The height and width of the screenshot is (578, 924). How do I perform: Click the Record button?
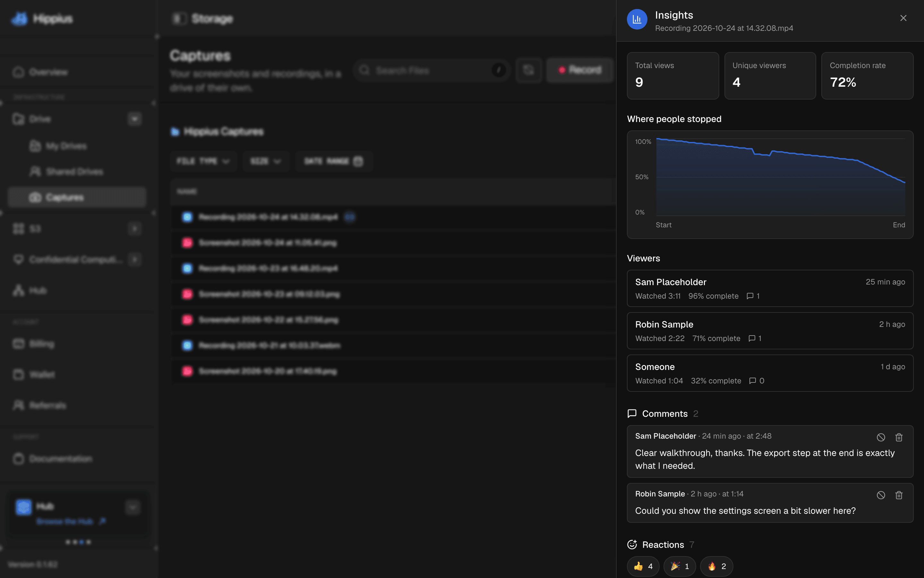pyautogui.click(x=580, y=70)
